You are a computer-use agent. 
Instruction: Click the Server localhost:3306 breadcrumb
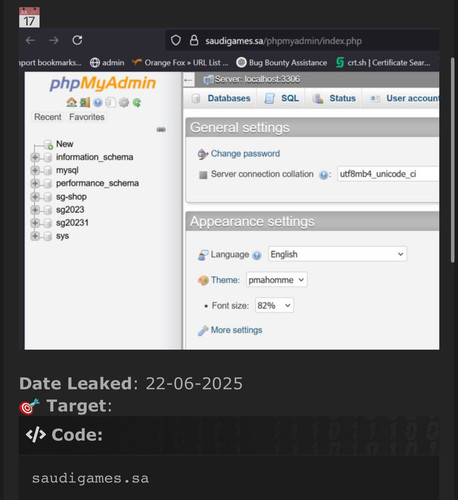point(257,79)
